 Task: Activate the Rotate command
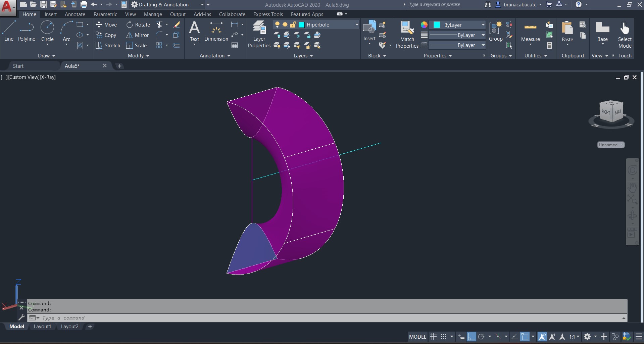138,24
